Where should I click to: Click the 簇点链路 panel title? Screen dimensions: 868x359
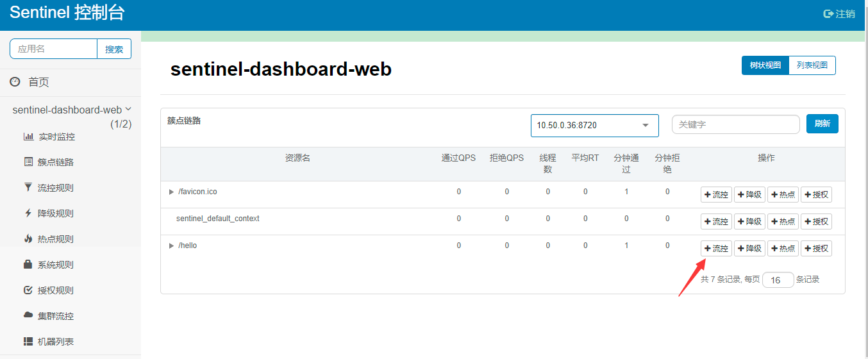(184, 121)
